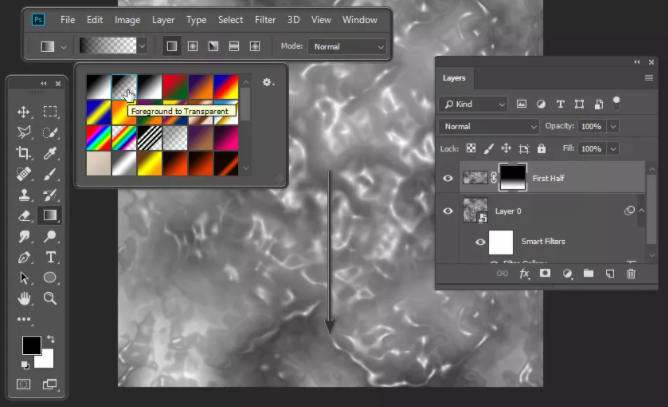Image resolution: width=668 pixels, height=407 pixels.
Task: Open the Edit menu
Action: coord(94,20)
